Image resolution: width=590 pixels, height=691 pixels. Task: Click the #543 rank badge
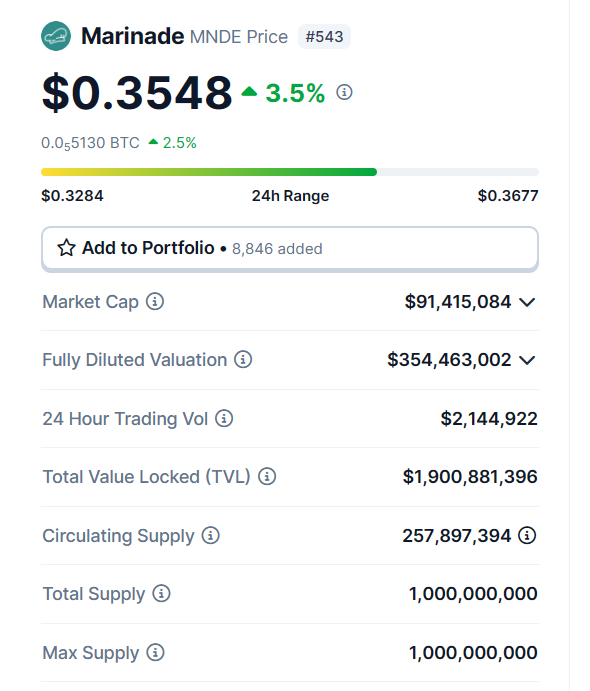324,37
